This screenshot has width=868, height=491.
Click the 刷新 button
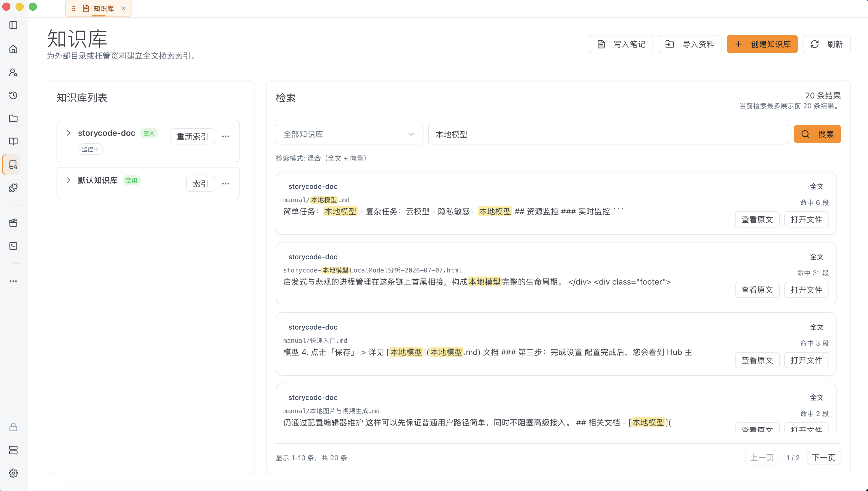point(826,44)
